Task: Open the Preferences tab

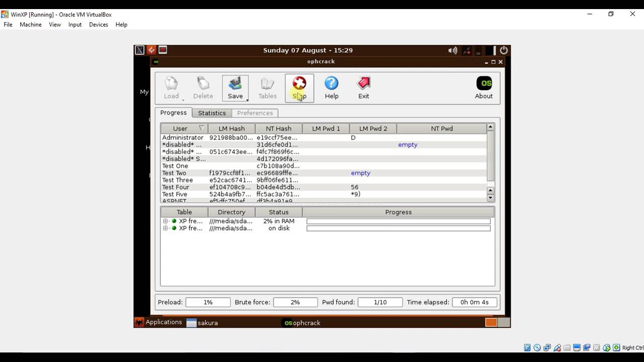Action: 255,113
